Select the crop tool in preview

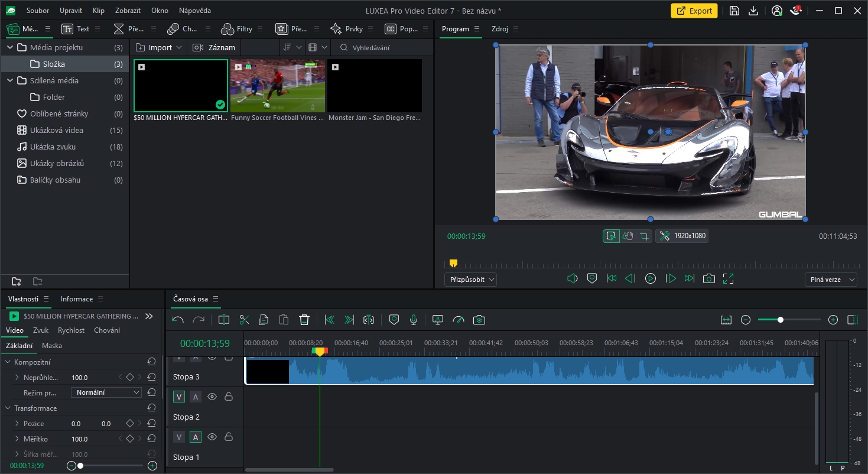click(644, 236)
